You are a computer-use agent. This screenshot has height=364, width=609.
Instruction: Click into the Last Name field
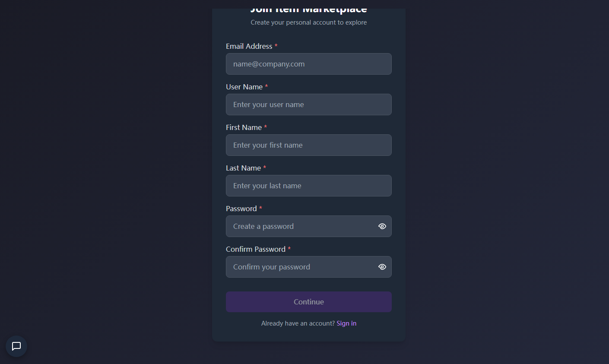pyautogui.click(x=308, y=186)
